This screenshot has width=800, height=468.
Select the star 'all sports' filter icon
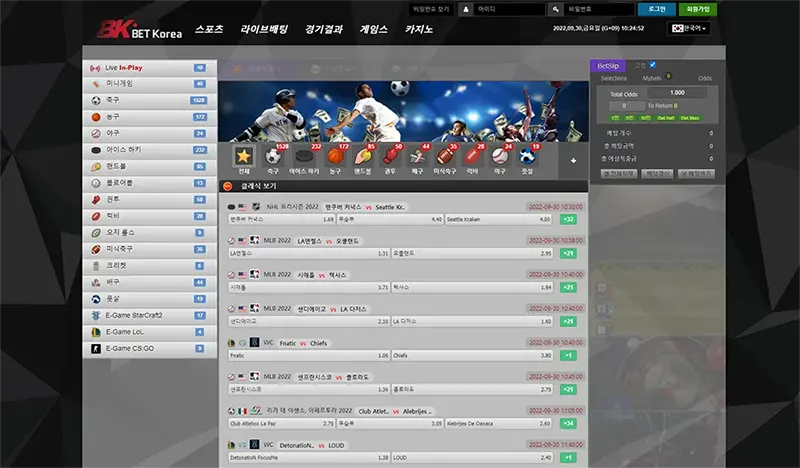pyautogui.click(x=244, y=156)
